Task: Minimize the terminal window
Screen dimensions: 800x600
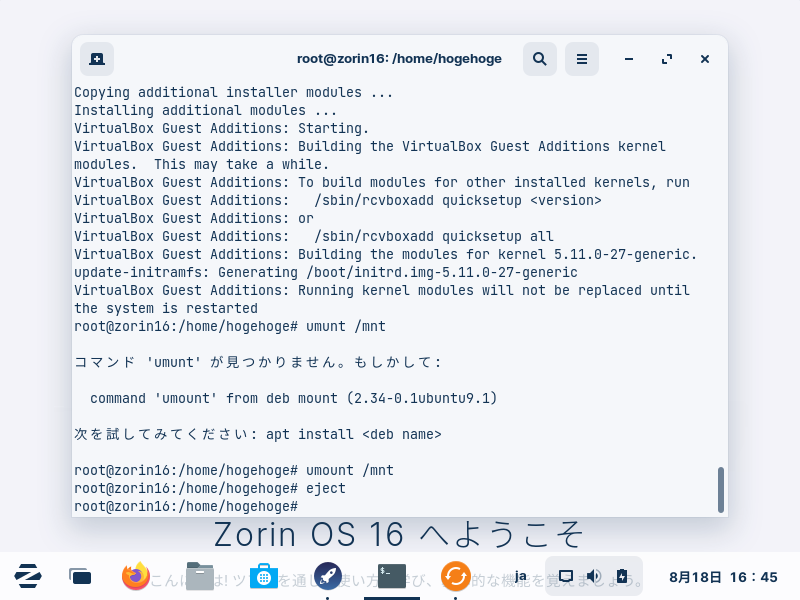Action: click(629, 59)
